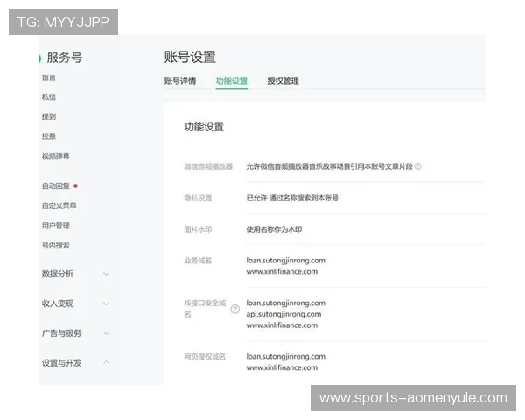Click the 使用名称作为水印 value
The image size is (525, 420).
[x=274, y=229]
